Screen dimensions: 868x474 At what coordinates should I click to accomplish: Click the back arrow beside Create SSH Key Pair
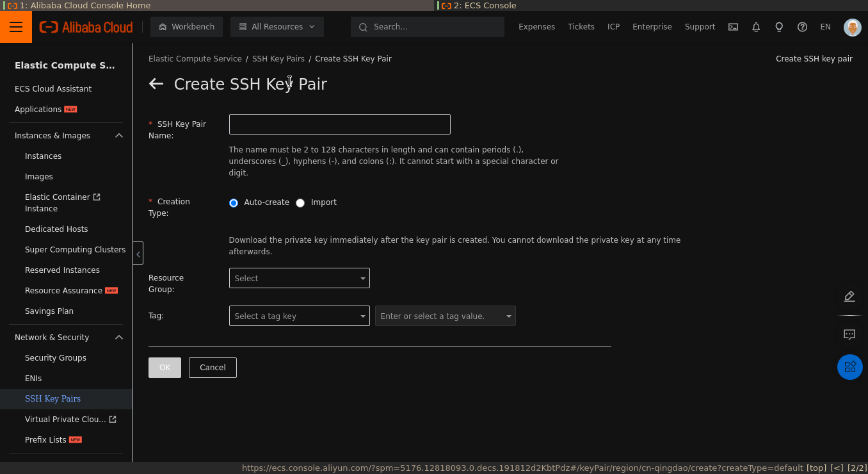point(156,84)
